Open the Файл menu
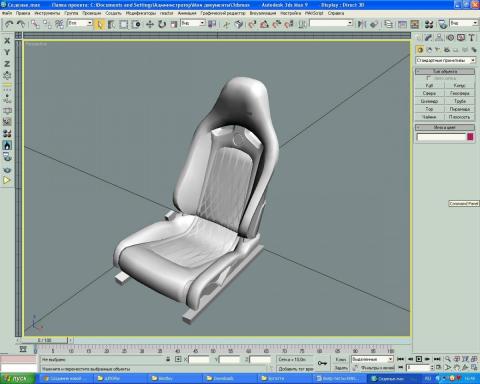 tap(7, 13)
